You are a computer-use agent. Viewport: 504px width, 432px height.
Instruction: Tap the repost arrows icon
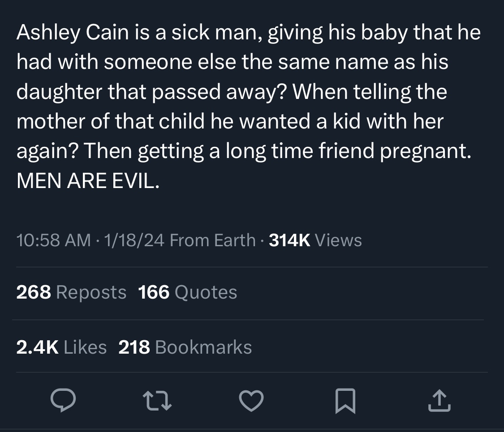pos(157,401)
